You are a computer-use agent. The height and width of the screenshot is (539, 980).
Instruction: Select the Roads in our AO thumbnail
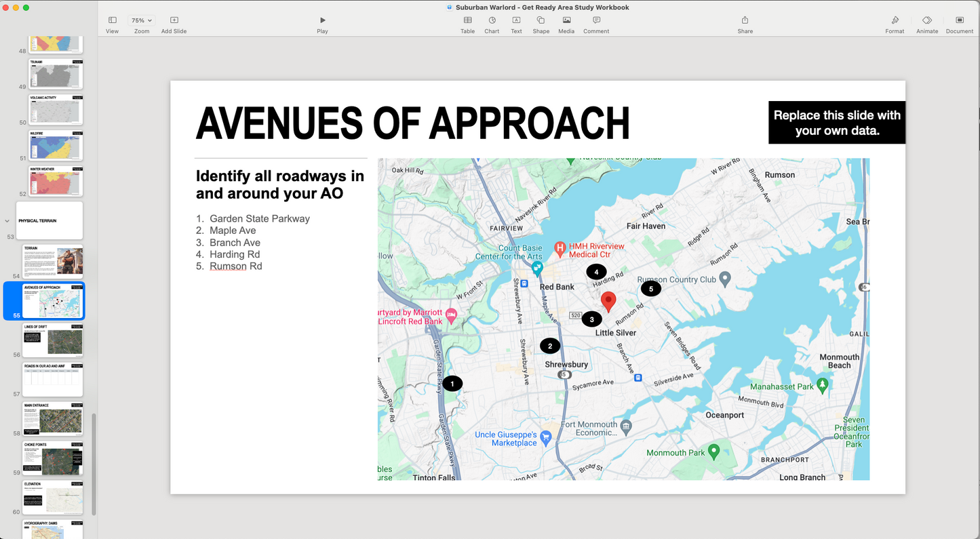pos(53,380)
